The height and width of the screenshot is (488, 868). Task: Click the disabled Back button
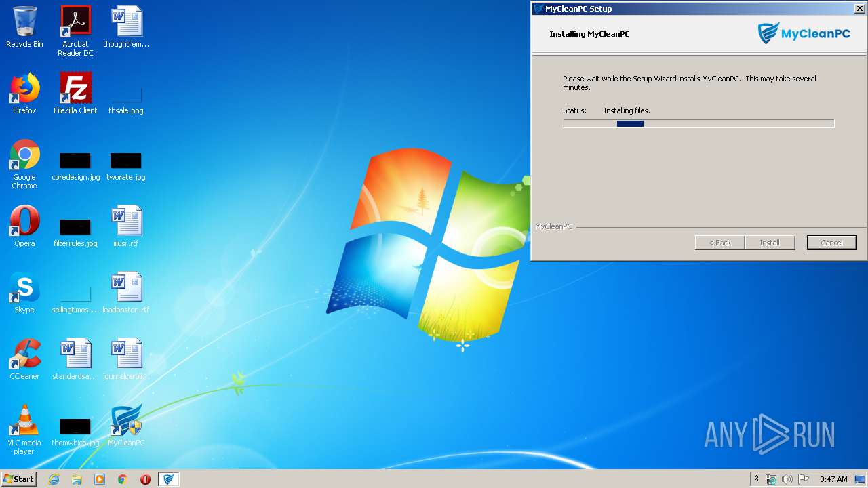point(719,243)
